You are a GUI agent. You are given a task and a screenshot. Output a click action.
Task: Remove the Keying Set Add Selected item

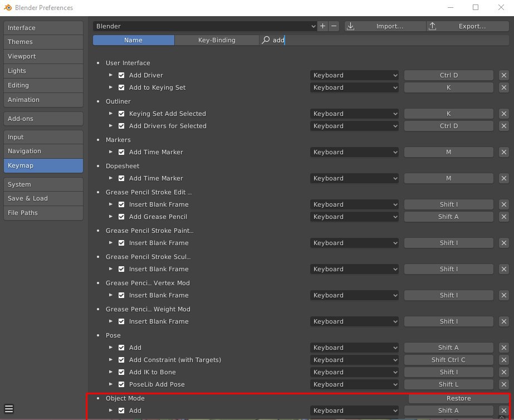click(504, 114)
